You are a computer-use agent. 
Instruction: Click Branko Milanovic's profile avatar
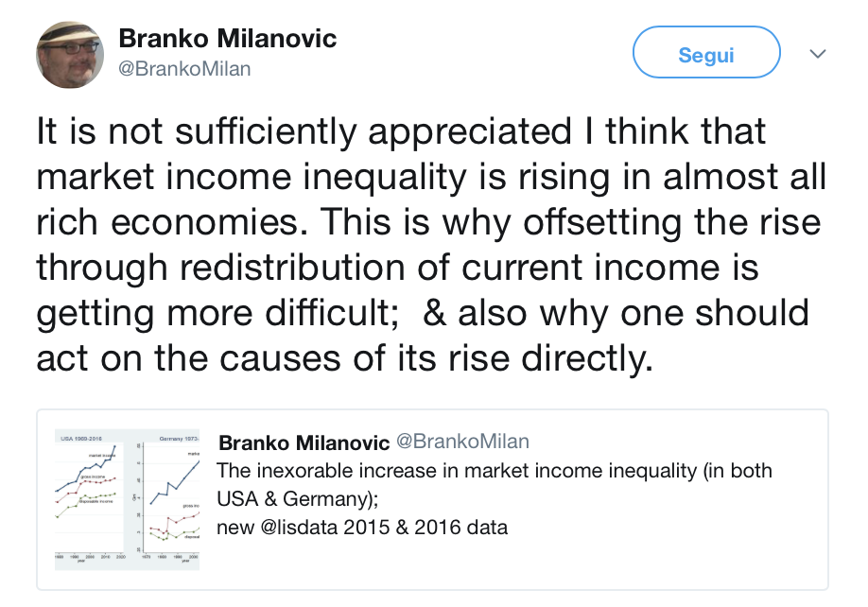tap(69, 54)
